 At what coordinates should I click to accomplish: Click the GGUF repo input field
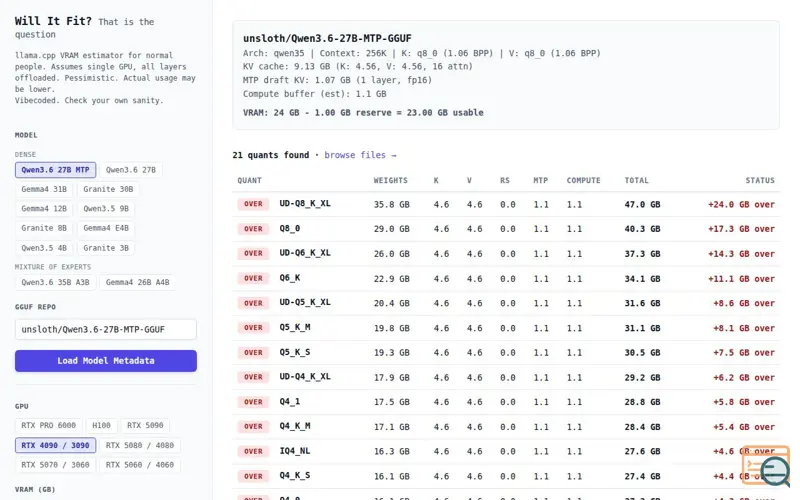106,330
